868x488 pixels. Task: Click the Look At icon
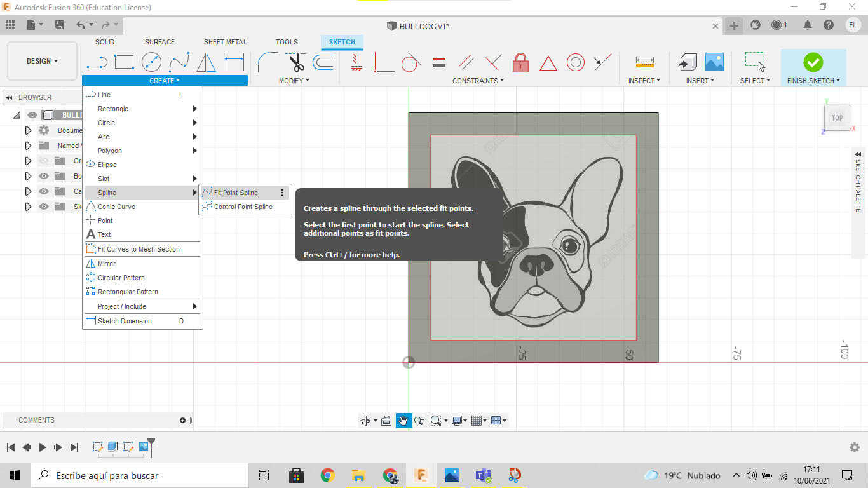[386, 421]
